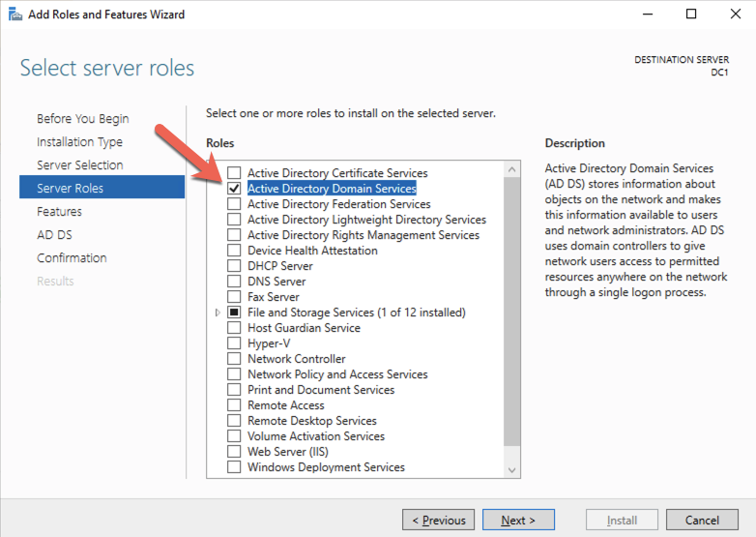This screenshot has height=537, width=756.
Task: Maximize the wizard window
Action: coord(691,14)
